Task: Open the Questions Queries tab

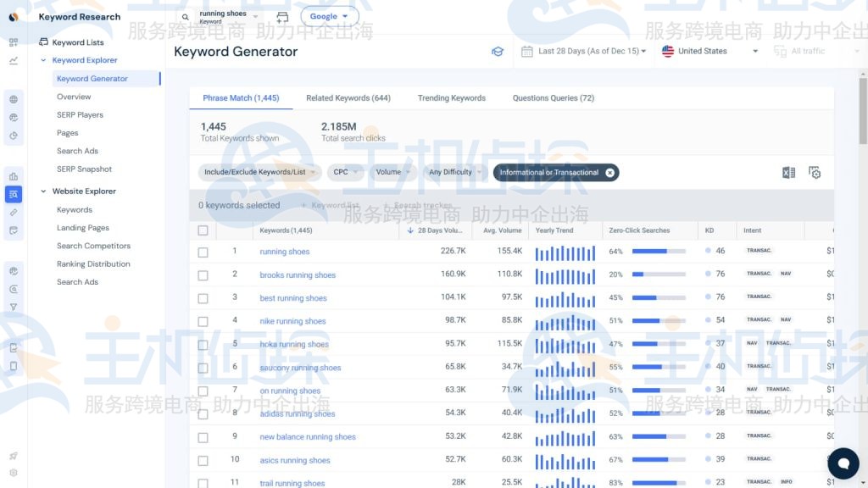Action: pyautogui.click(x=552, y=97)
